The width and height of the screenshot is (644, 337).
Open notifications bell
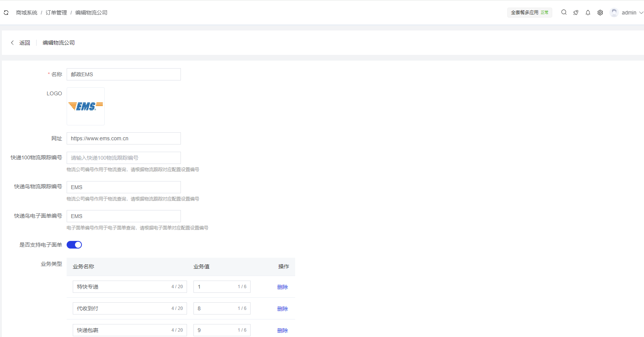588,13
